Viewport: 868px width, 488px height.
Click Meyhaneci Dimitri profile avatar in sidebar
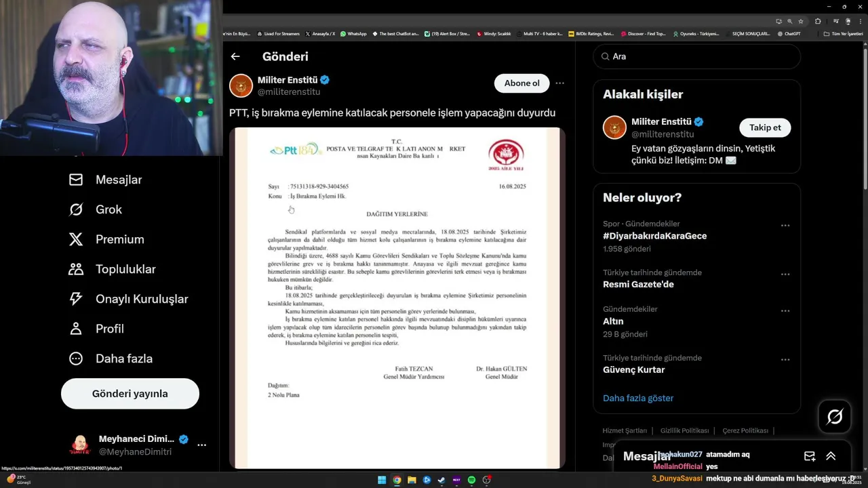(x=80, y=445)
